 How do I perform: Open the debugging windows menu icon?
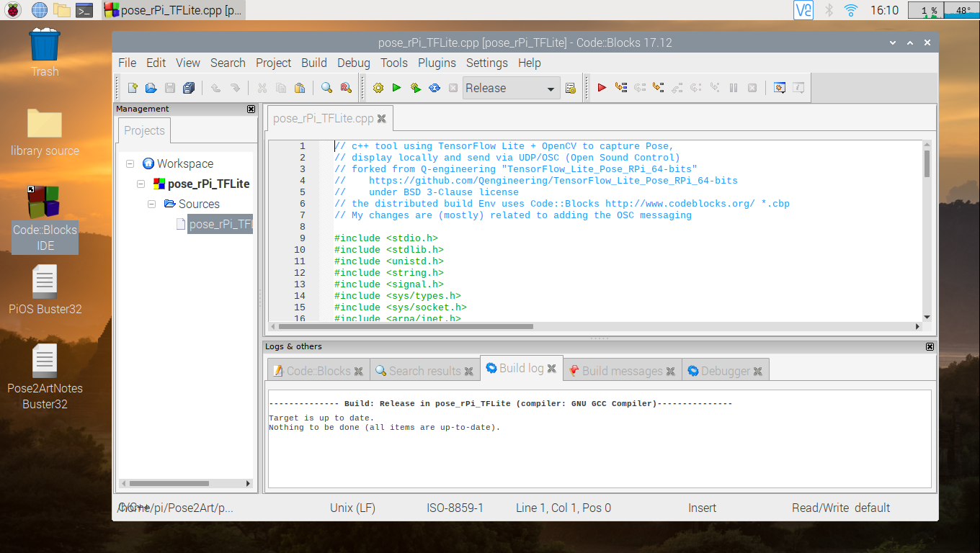(x=780, y=88)
